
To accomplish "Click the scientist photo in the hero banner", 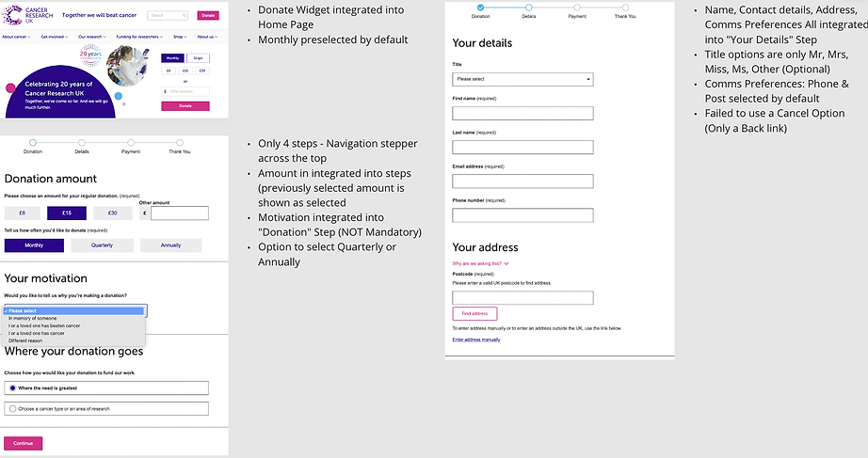I will pos(128,66).
